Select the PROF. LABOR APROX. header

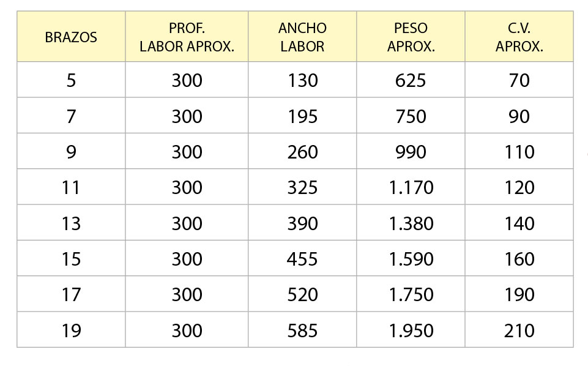(x=187, y=37)
